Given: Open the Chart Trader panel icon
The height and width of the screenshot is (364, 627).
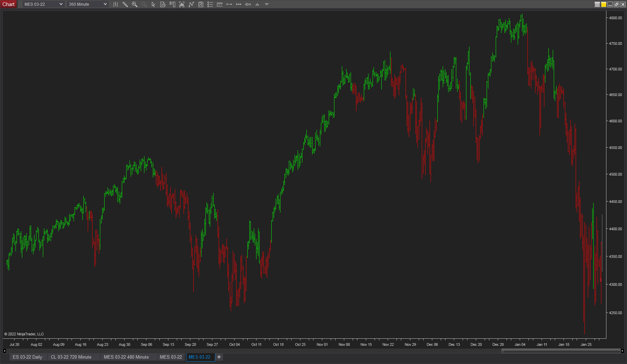Looking at the screenshot, I should pyautogui.click(x=172, y=4).
